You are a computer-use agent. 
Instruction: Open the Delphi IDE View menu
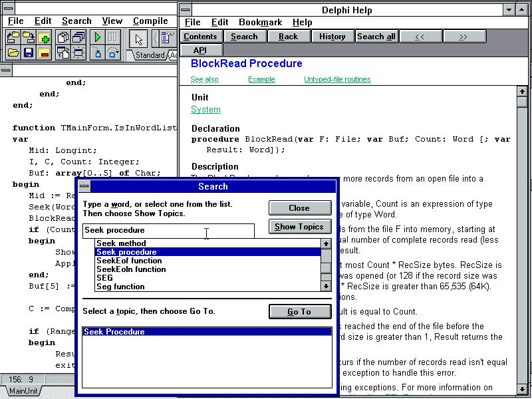point(112,21)
